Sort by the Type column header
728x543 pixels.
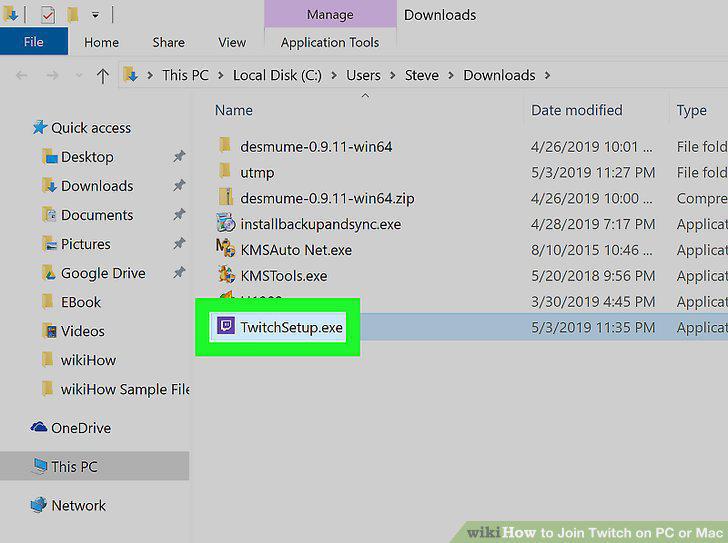coord(691,110)
